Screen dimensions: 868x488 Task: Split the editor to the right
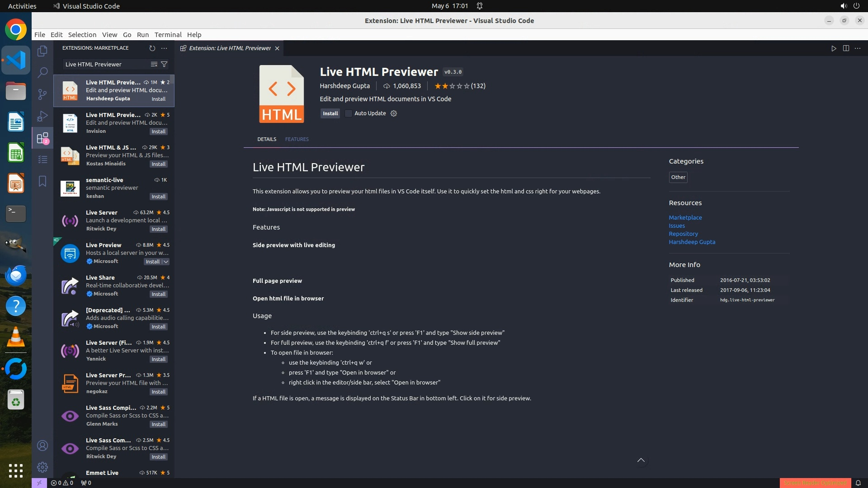pyautogui.click(x=846, y=48)
